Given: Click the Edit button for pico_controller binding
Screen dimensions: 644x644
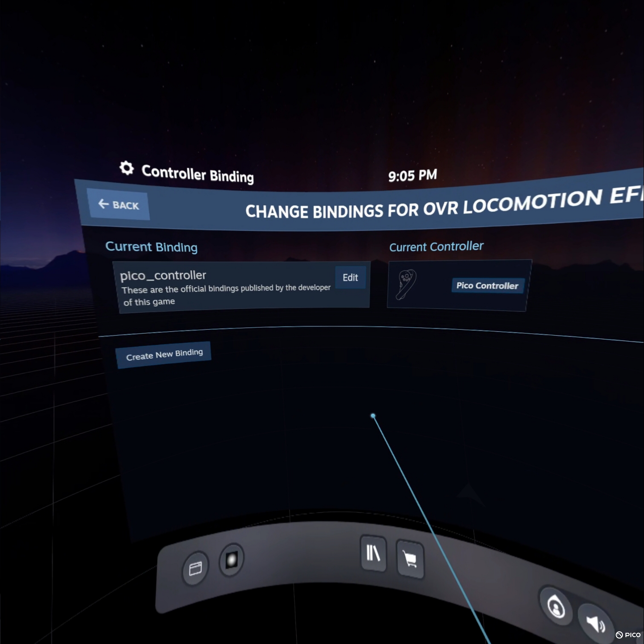Looking at the screenshot, I should (350, 277).
